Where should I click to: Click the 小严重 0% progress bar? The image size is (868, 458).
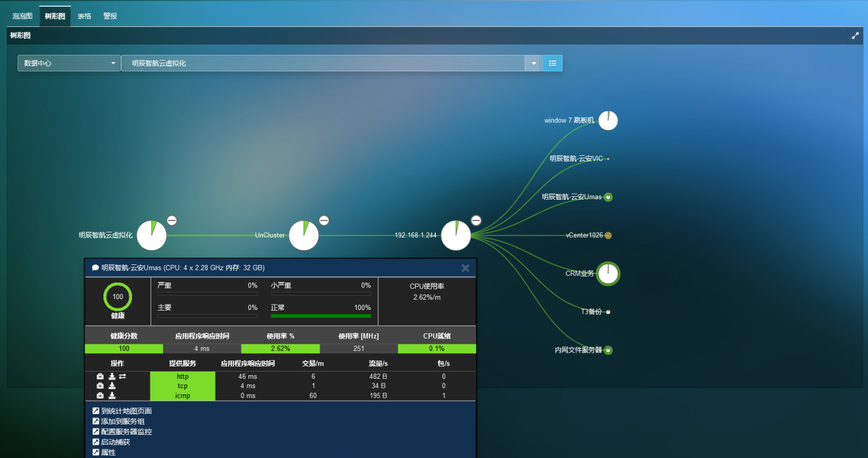321,294
